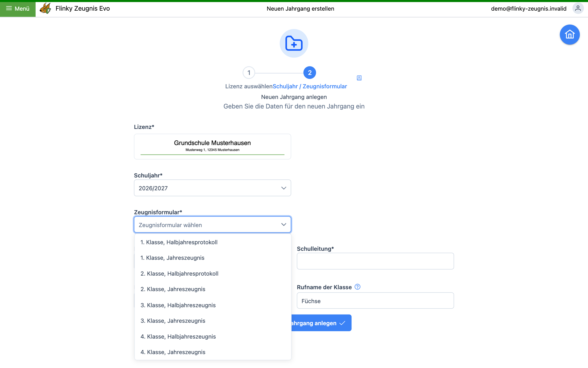Choose 4. Klasse, Halbjahreszeugnis
The width and height of the screenshot is (588, 368).
tap(213, 337)
